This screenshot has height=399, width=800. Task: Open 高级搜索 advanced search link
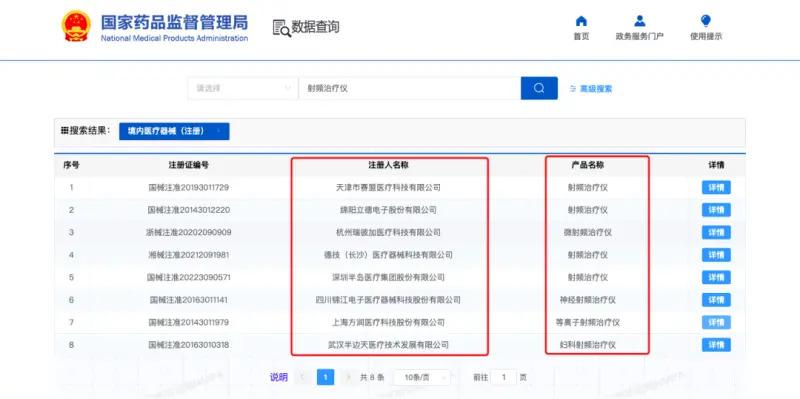[591, 89]
